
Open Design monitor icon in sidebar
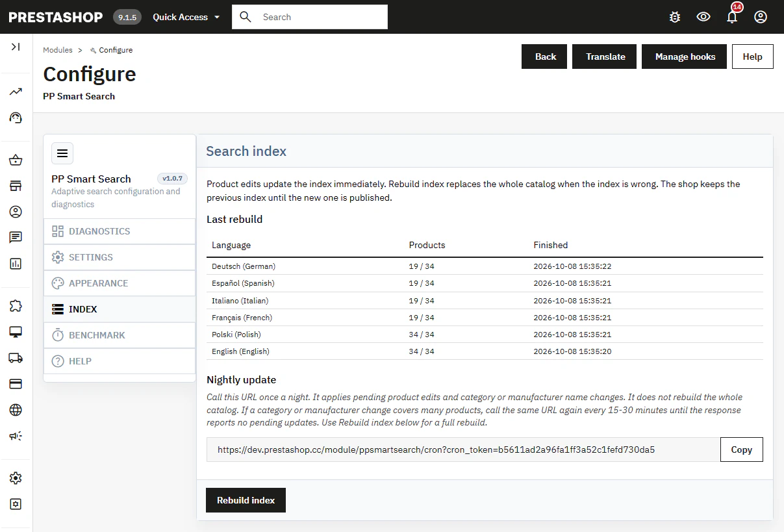point(16,332)
